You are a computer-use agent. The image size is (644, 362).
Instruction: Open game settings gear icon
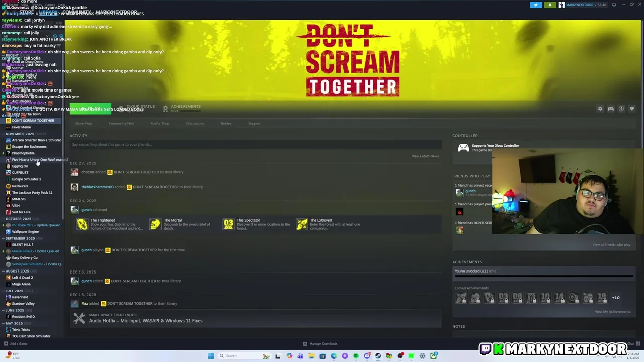click(600, 109)
